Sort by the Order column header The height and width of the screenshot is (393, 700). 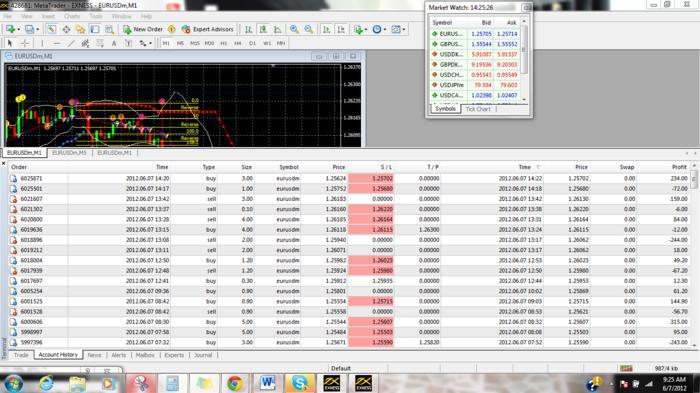click(x=19, y=167)
